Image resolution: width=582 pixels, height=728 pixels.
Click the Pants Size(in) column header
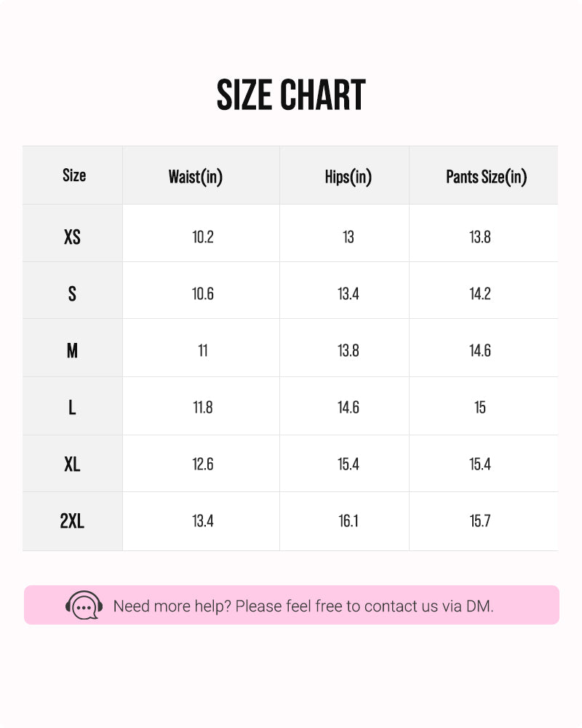point(486,176)
